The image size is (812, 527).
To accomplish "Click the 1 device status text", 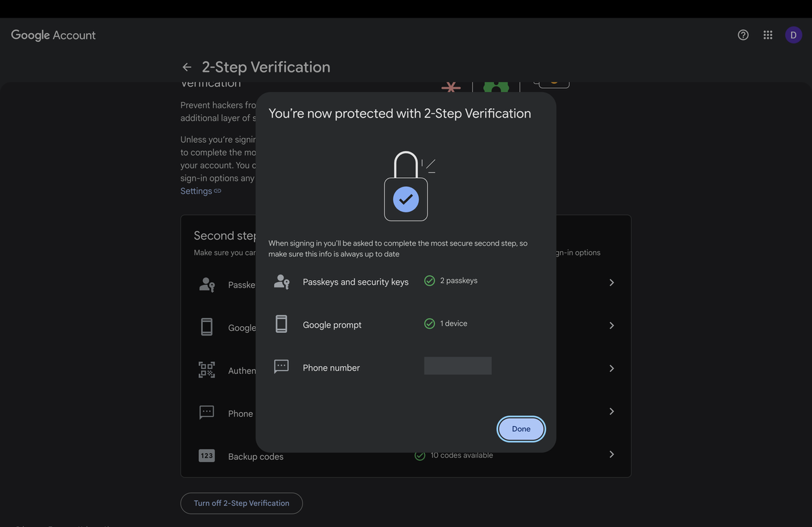I will tap(454, 323).
